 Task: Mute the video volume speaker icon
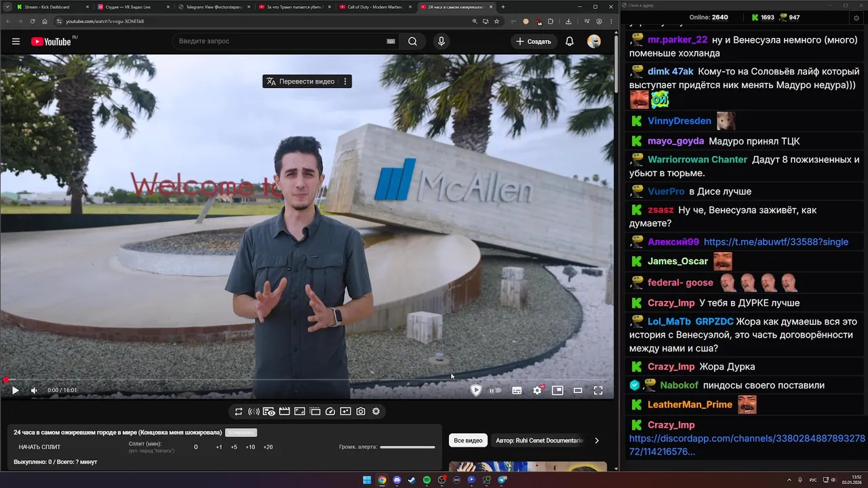34,390
